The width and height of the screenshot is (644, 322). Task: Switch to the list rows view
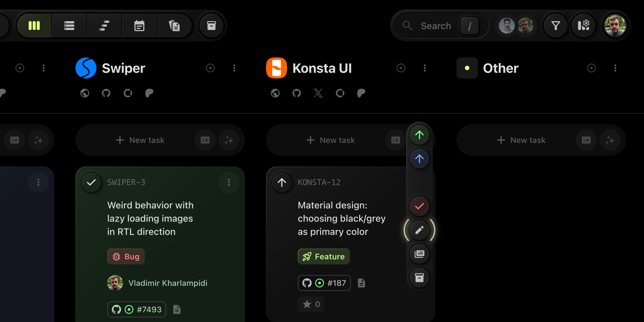69,26
